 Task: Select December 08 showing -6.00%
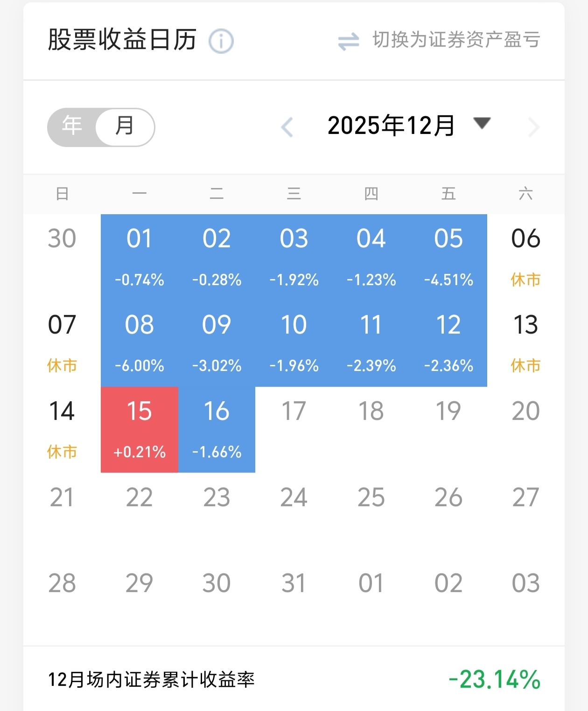tap(140, 343)
